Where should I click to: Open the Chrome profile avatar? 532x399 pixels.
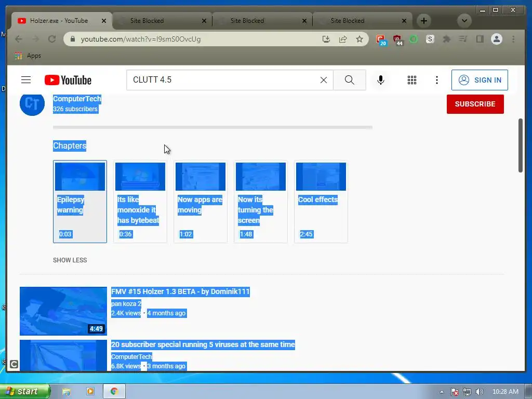pos(496,39)
